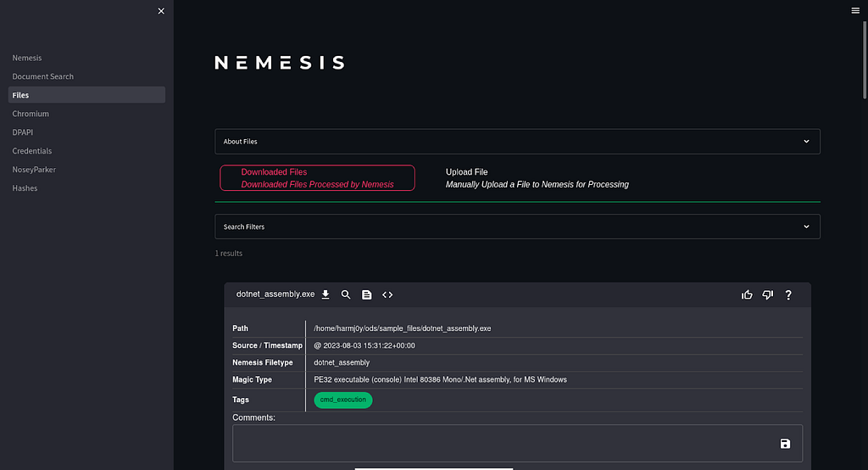Give thumbs up to dotnet_assembly.exe
Viewport: 868px width, 470px height.
click(x=748, y=295)
